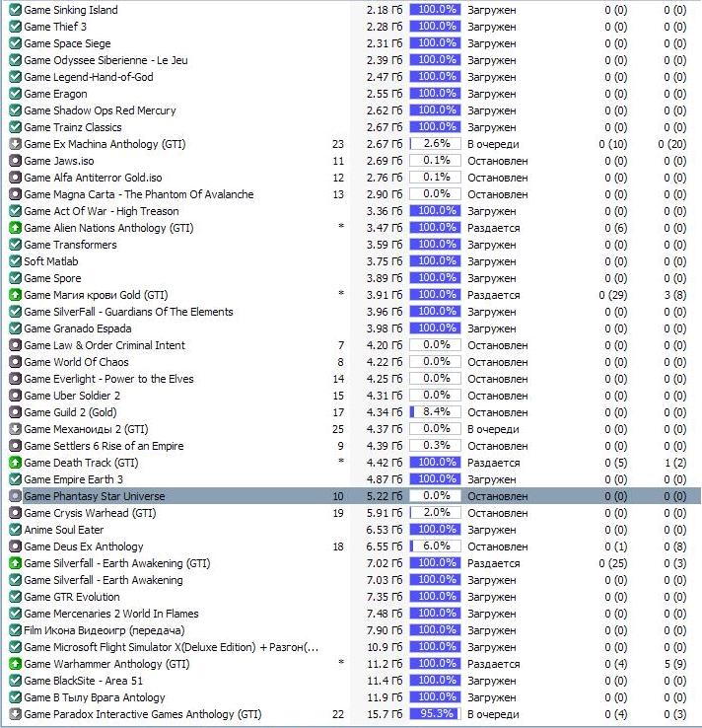
Task: Click the 6.0% progress bar of Deus Ex Anthology
Action: 435,546
